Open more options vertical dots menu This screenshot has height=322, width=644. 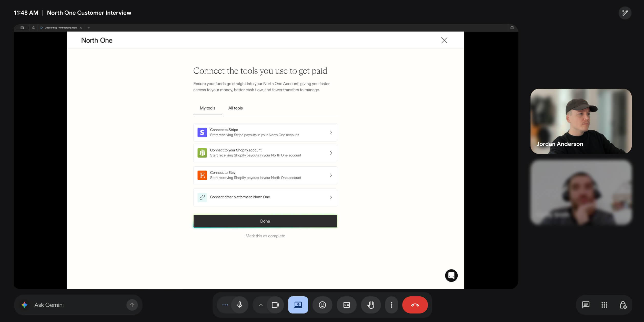coord(391,305)
